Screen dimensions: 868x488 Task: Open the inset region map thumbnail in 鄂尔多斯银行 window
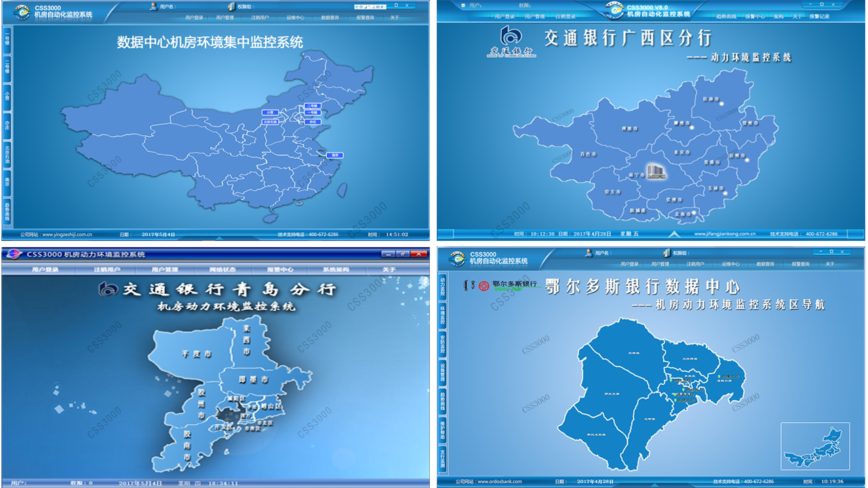(x=814, y=446)
